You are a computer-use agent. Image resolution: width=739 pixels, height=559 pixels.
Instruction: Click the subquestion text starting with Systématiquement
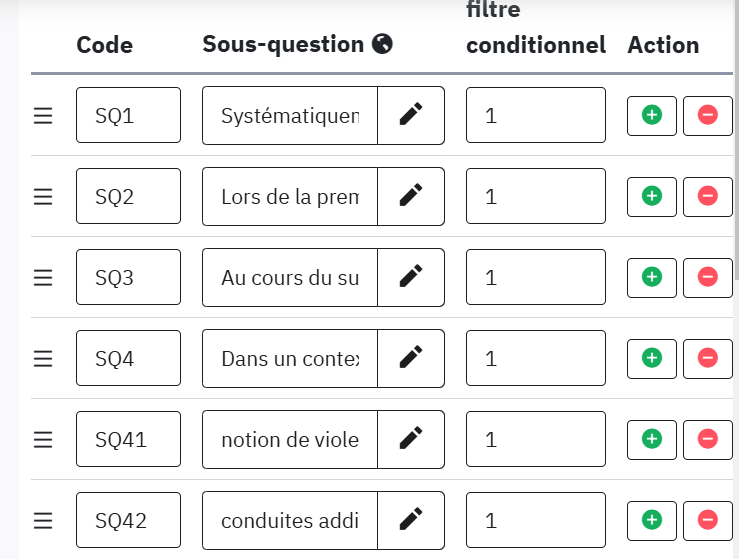(x=290, y=116)
